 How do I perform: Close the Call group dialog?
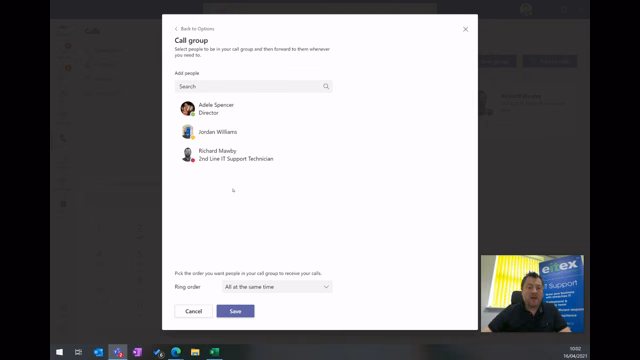click(465, 29)
